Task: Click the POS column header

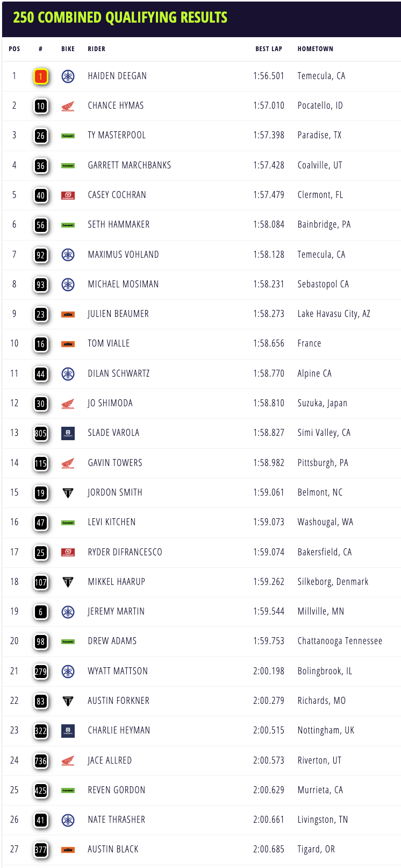Action: (15, 49)
